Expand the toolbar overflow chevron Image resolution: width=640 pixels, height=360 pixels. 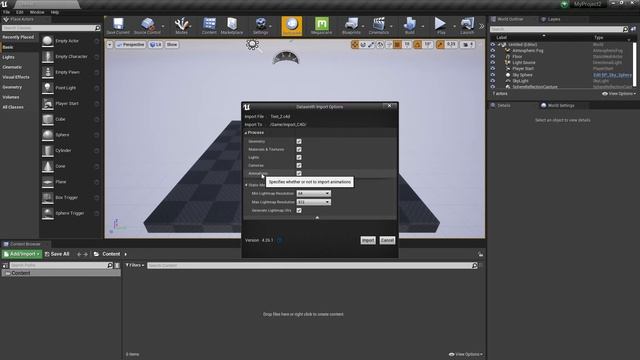pos(481,26)
